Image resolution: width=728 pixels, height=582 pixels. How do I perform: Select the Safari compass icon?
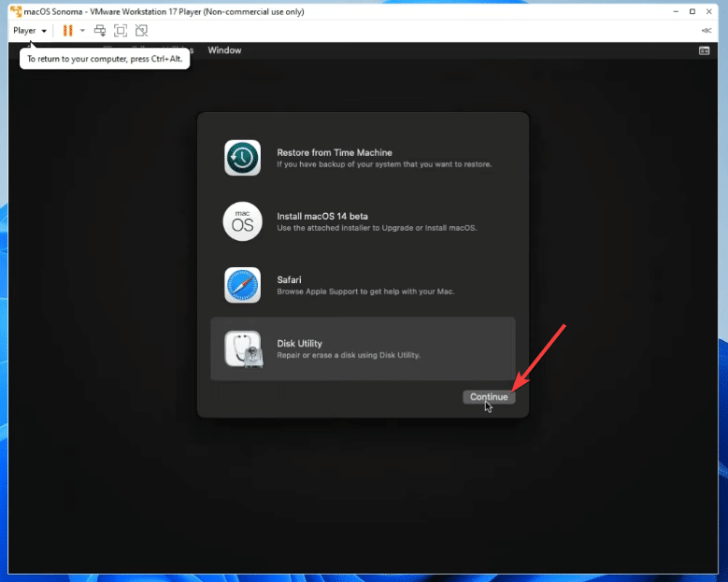242,285
